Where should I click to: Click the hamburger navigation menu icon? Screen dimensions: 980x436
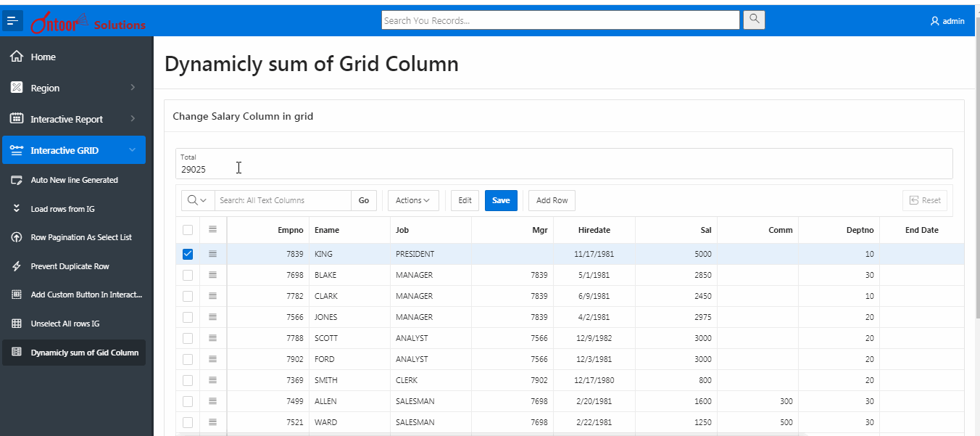[x=12, y=21]
